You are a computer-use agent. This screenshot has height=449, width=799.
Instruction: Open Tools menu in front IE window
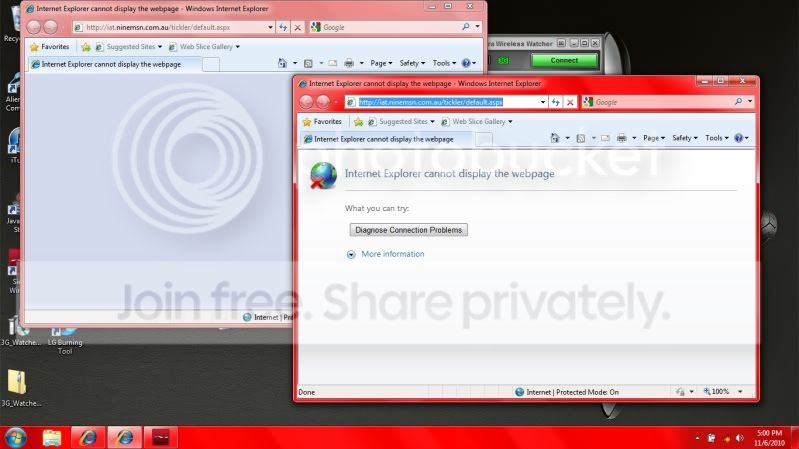716,138
